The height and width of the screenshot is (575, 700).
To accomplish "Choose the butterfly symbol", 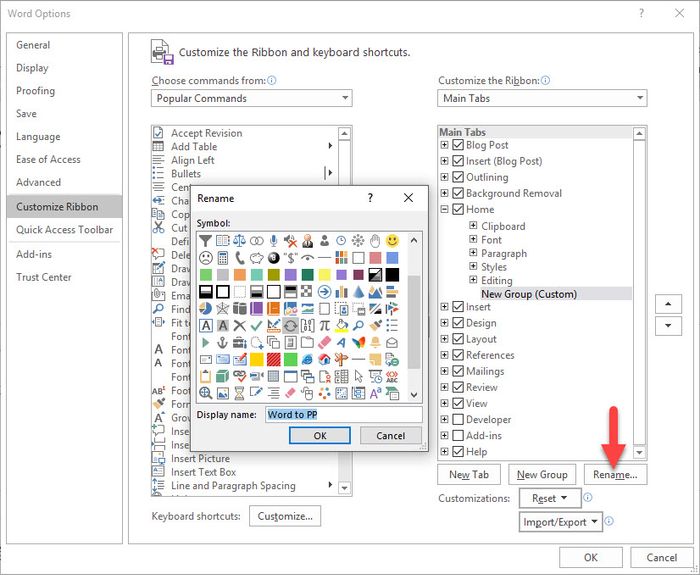I will (358, 343).
